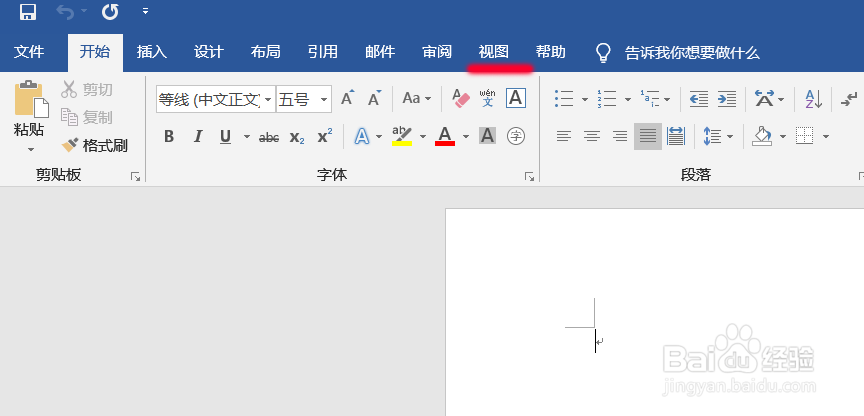Open the underline style dropdown arrow
This screenshot has width=864, height=416.
coord(247,136)
